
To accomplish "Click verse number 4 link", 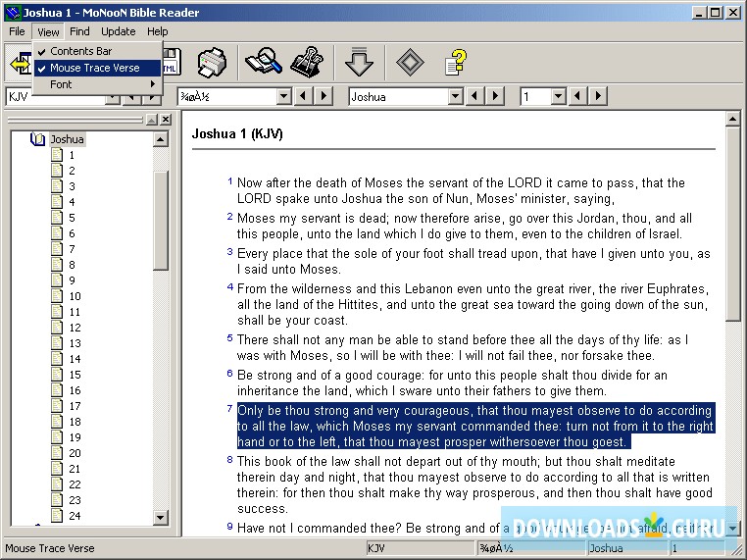I will point(230,287).
